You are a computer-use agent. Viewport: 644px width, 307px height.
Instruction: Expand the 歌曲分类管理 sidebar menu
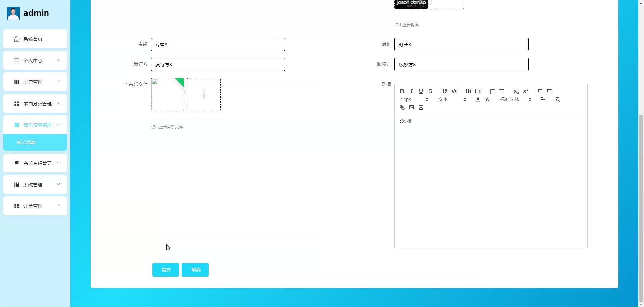coord(35,103)
